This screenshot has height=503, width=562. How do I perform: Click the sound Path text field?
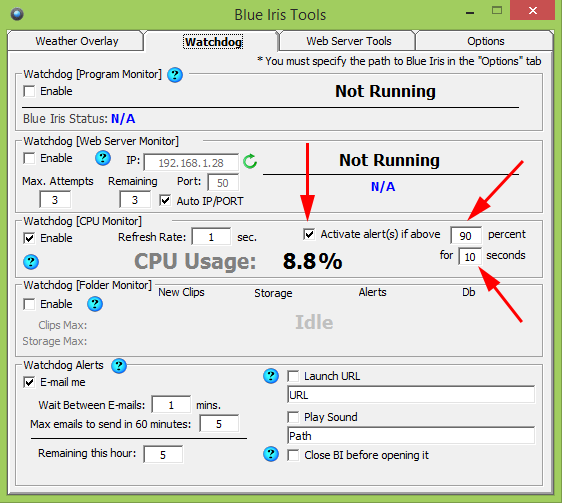(411, 436)
